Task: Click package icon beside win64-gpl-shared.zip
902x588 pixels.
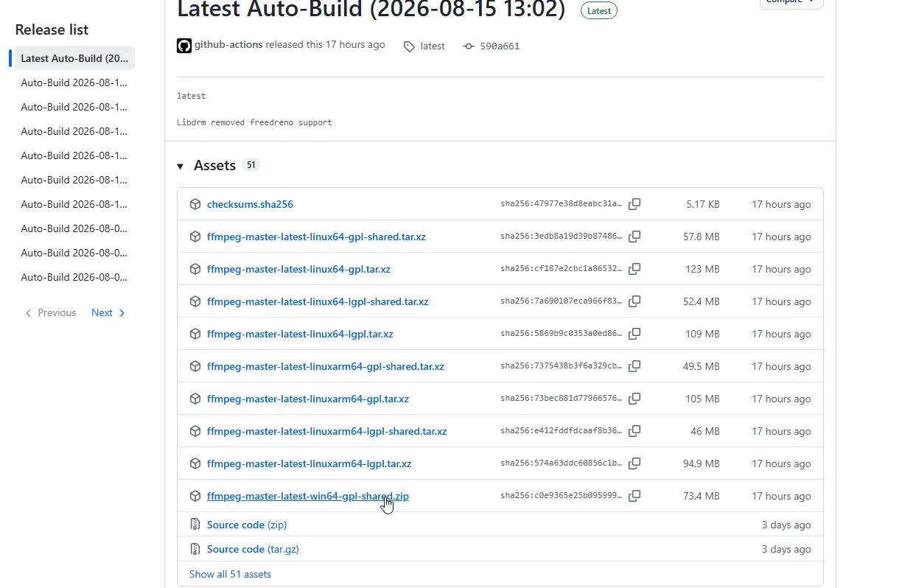Action: click(x=195, y=496)
